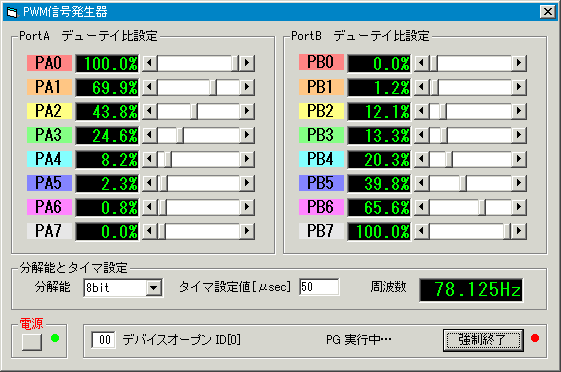Image resolution: width=561 pixels, height=372 pixels.
Task: Increase PB6 duty with right arrow
Action: (519, 207)
